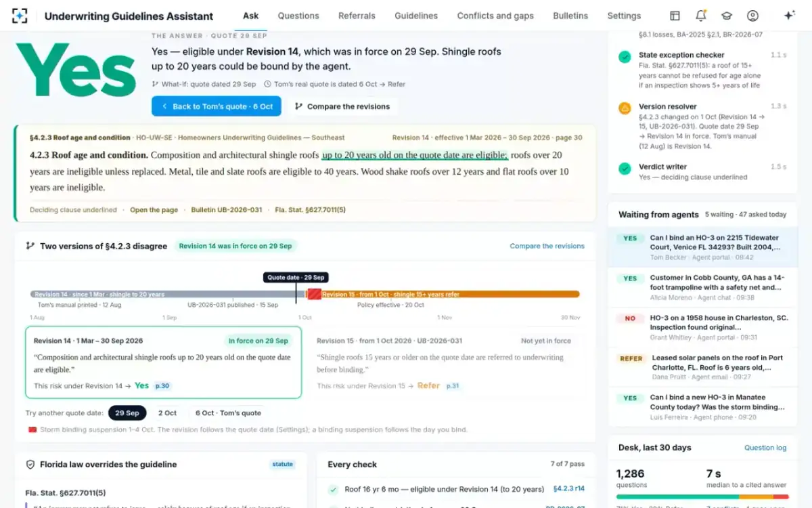
Task: Open the Question log link
Action: [x=765, y=448]
